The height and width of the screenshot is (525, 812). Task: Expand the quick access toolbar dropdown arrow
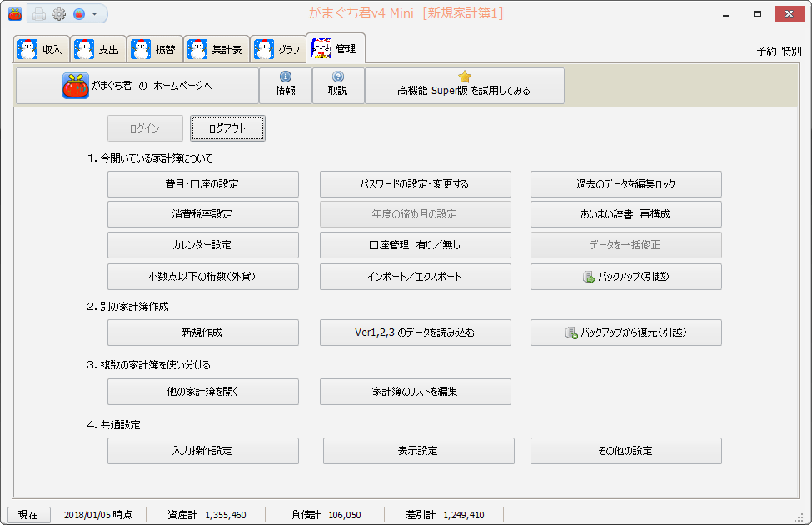[x=95, y=14]
